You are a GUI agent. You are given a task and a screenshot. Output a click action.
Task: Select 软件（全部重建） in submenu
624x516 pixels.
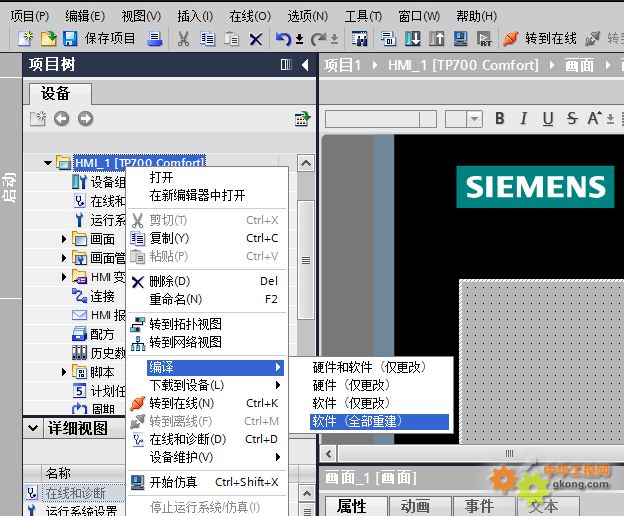tap(379, 421)
